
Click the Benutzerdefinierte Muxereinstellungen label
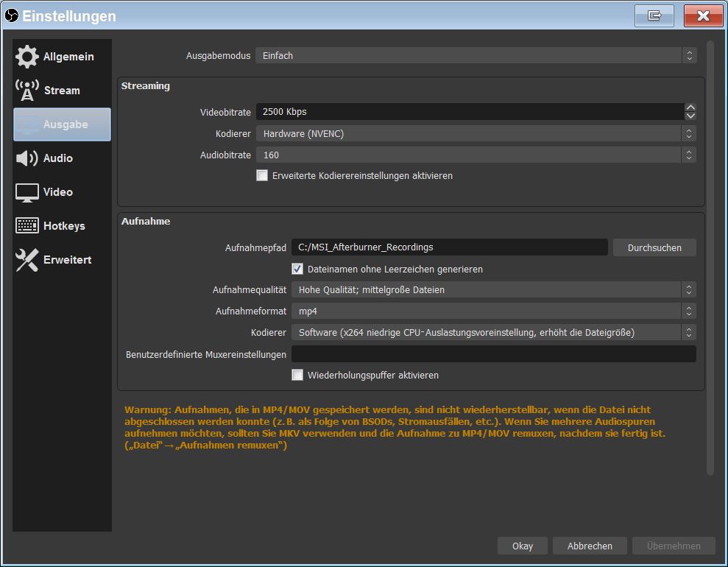(x=205, y=355)
